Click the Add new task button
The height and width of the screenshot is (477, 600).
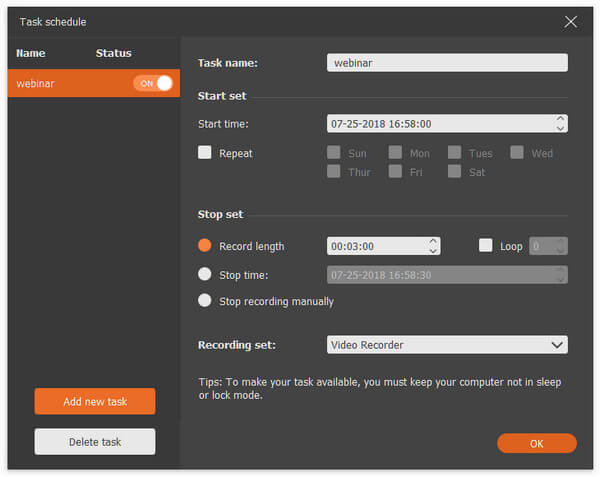click(95, 401)
